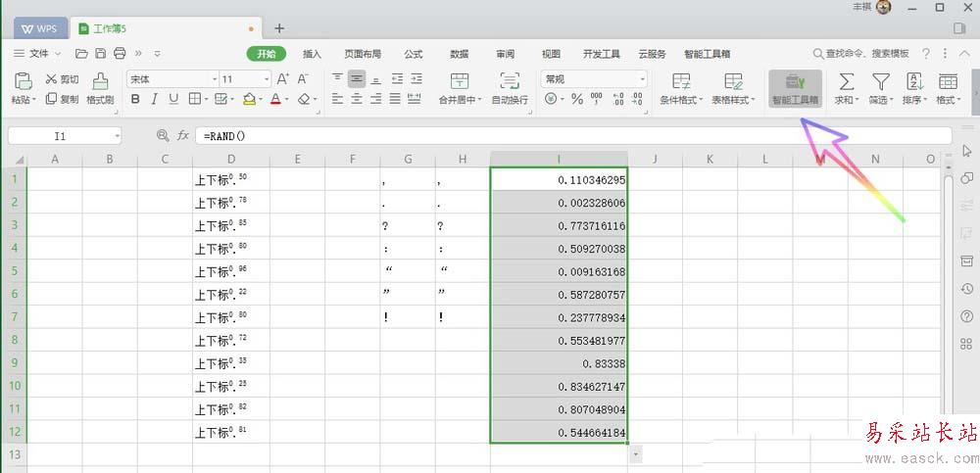Click the justify alignment icon
Viewport: 980px width, 473px height.
pos(395,99)
